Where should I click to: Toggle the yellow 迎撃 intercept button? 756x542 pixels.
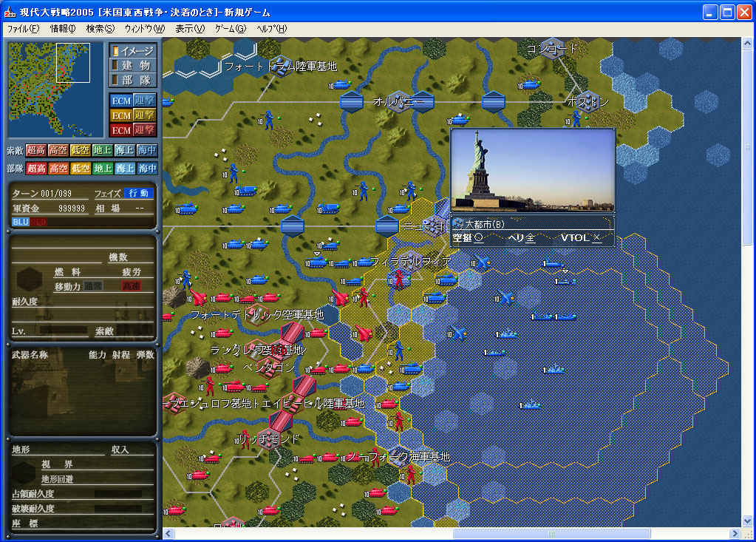pyautogui.click(x=145, y=115)
